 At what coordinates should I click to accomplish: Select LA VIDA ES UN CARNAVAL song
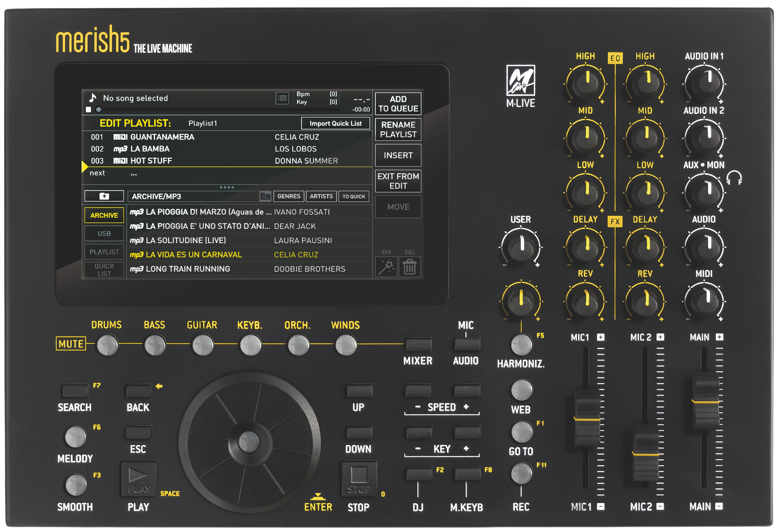coord(250,254)
